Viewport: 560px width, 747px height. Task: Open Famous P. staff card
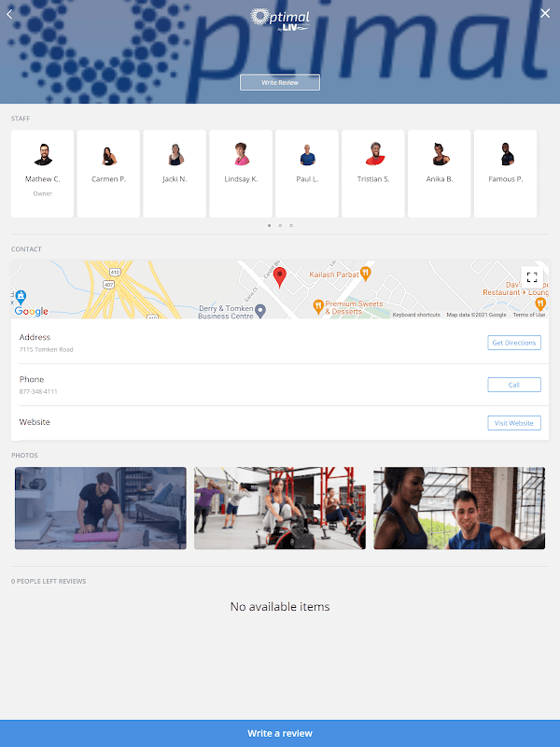506,174
